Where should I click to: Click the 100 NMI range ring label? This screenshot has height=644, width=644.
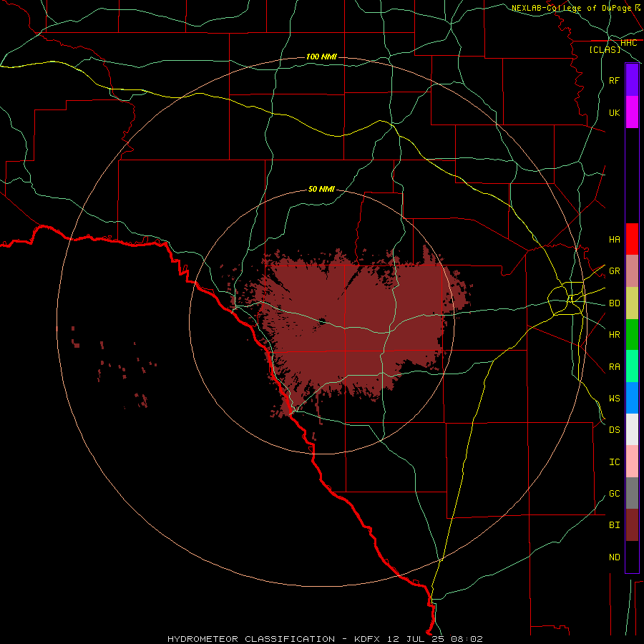point(321,57)
